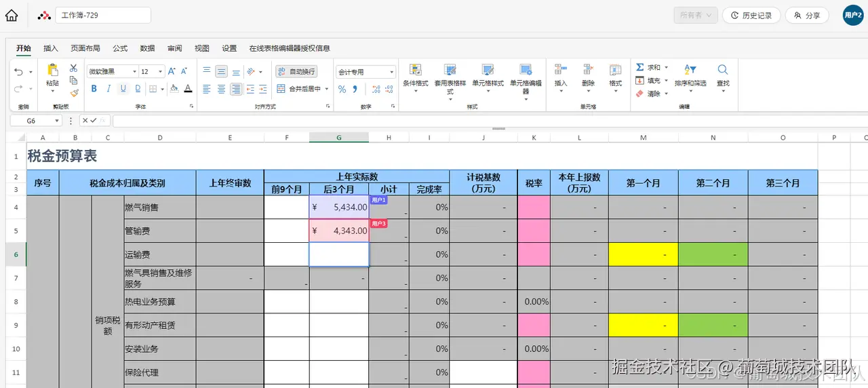This screenshot has width=868, height=388.
Task: Toggle Underline formatting
Action: 123,89
